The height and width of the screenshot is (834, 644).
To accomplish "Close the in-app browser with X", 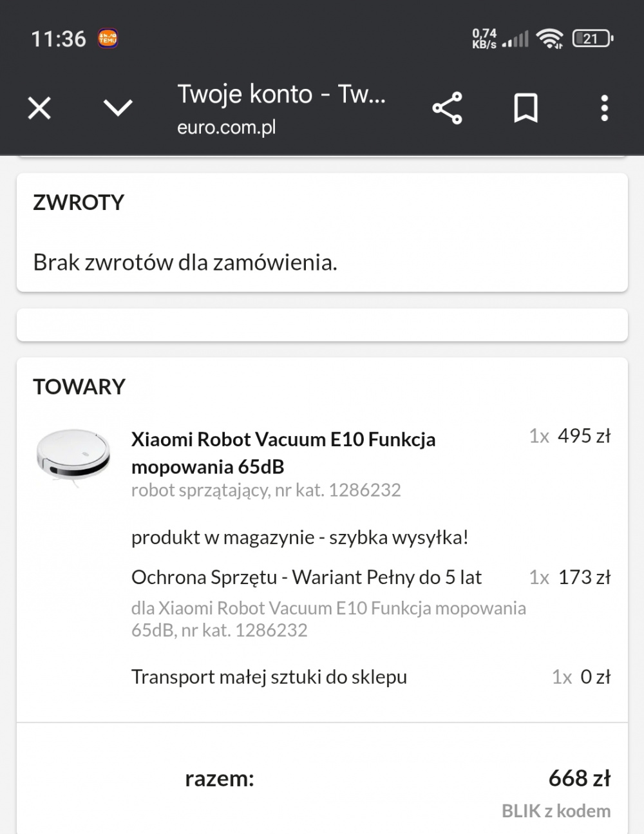I will click(x=39, y=108).
